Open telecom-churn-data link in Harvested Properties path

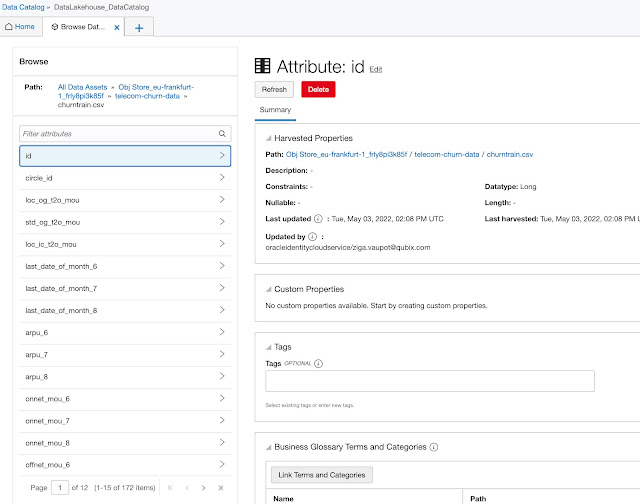(447, 154)
